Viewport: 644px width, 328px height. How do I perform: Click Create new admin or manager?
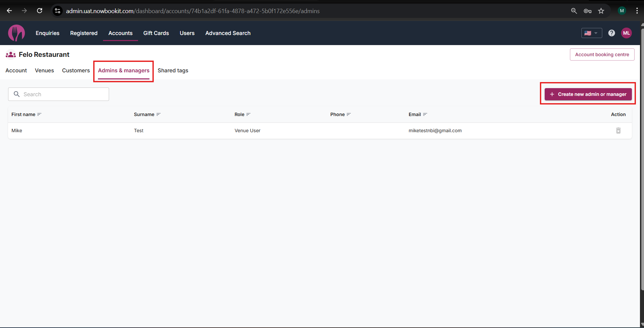[588, 94]
